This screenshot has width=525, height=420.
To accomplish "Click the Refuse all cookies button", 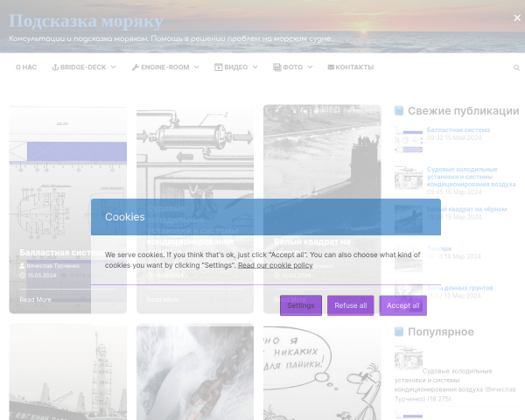I will 351,305.
